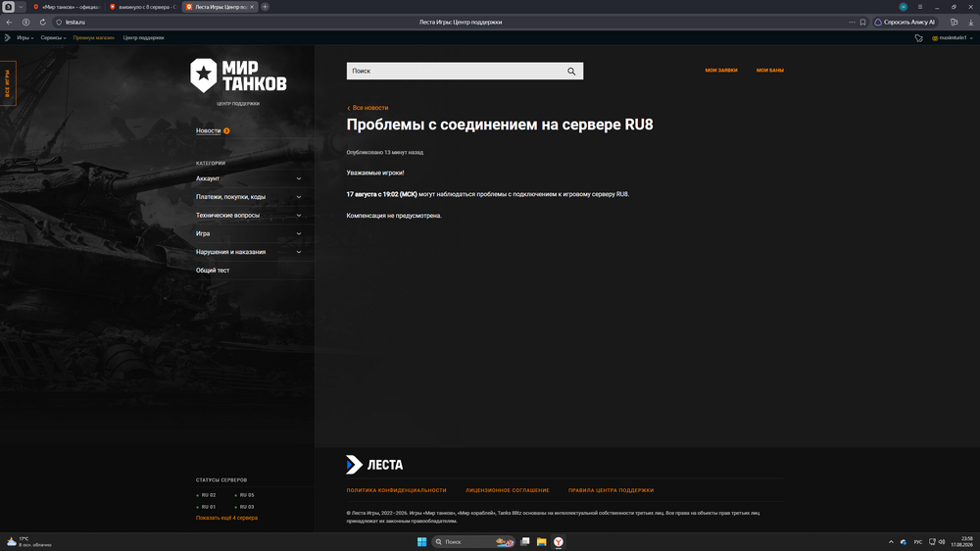
Task: Click the search magnifier icon
Action: point(571,72)
